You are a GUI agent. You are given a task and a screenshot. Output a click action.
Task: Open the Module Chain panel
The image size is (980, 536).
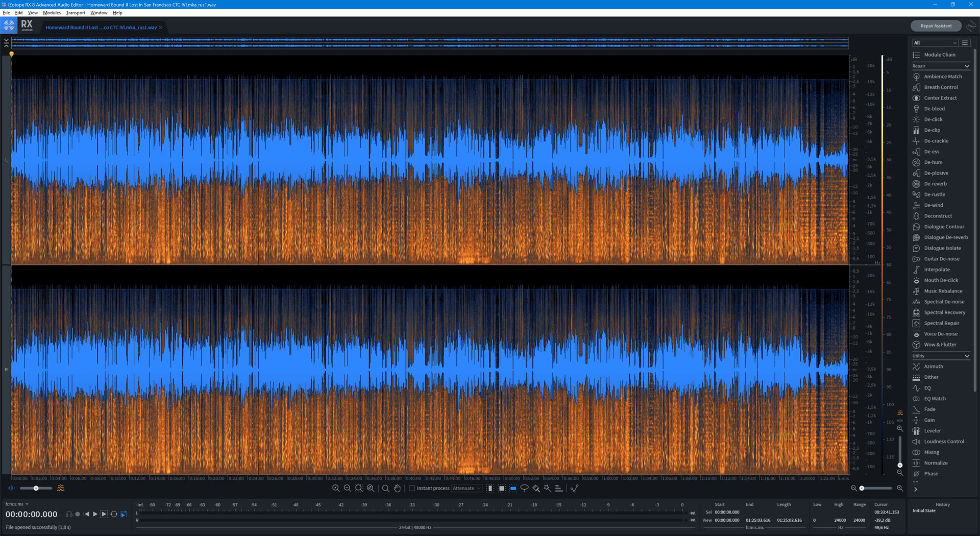(941, 55)
